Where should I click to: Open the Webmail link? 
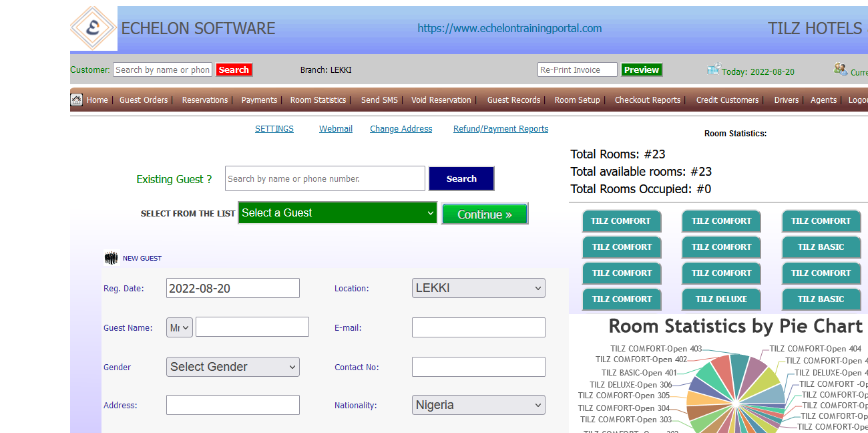336,129
